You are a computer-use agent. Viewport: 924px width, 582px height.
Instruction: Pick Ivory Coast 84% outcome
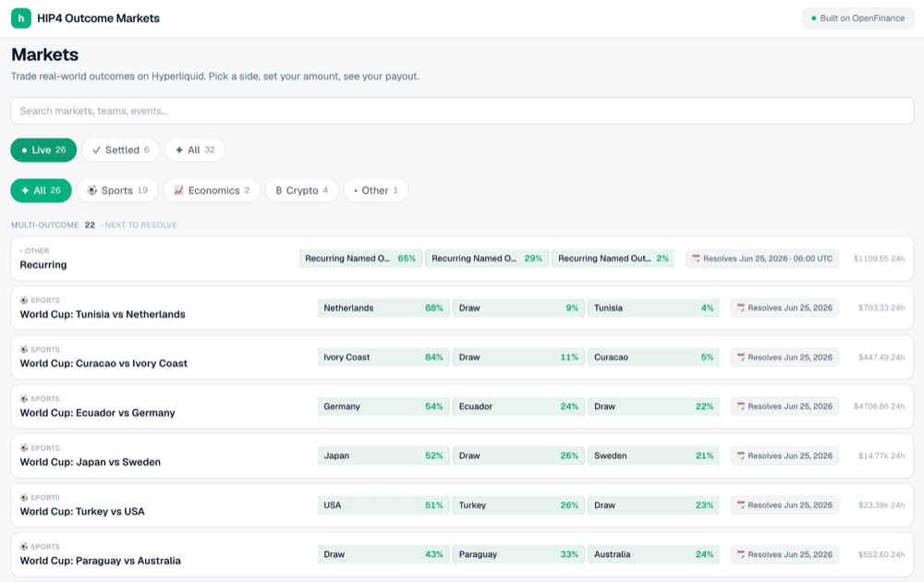(383, 357)
